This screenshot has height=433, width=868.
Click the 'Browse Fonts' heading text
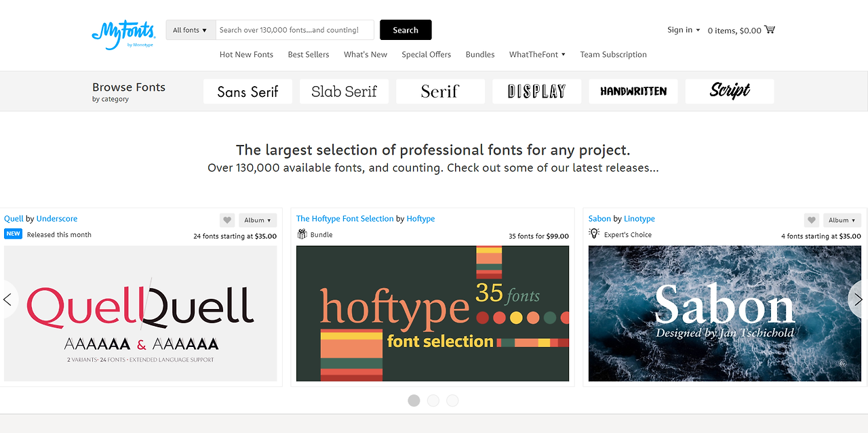pos(129,87)
